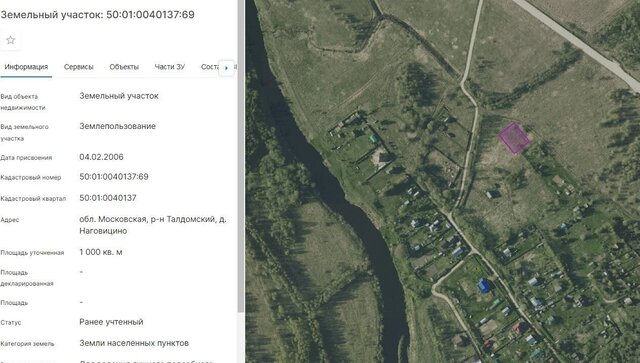The height and width of the screenshot is (363, 640).
Task: Select cadastral quarter value 50:01:0040137
Action: tap(108, 198)
